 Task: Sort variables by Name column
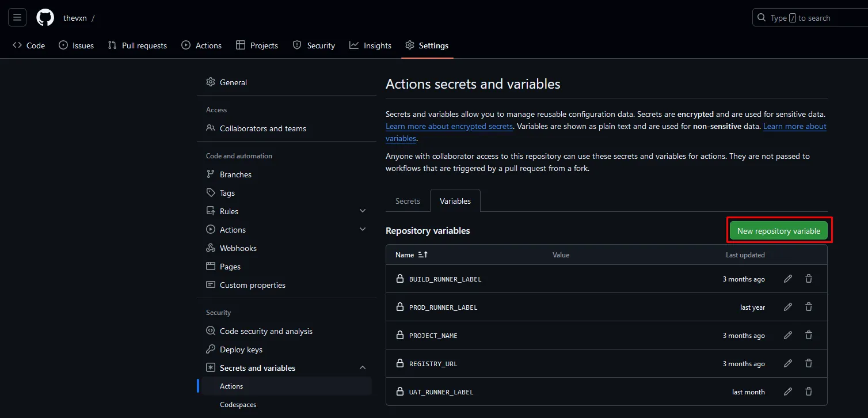[412, 254]
